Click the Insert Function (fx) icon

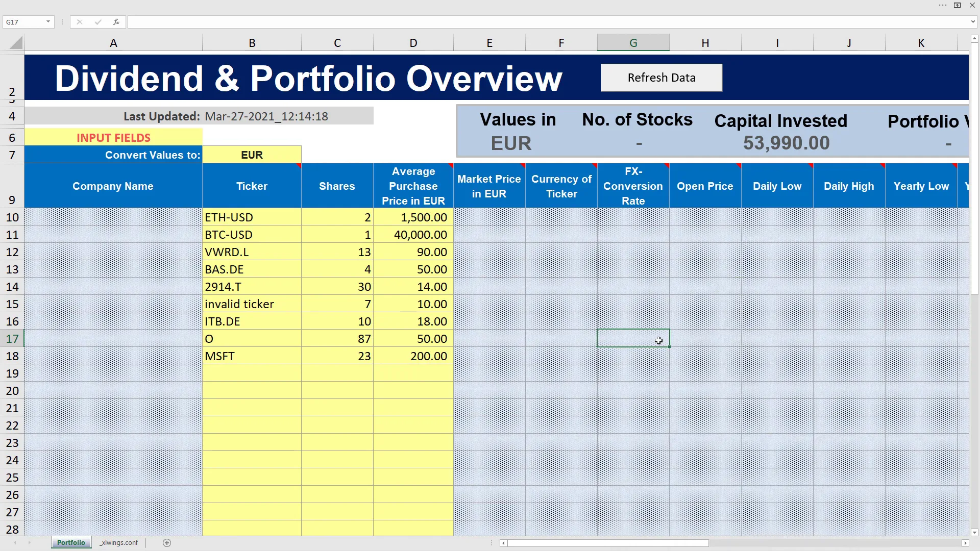coord(116,22)
